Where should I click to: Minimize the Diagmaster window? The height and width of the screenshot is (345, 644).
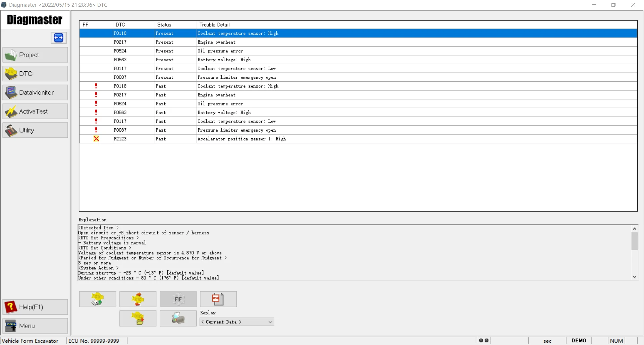[x=594, y=5]
